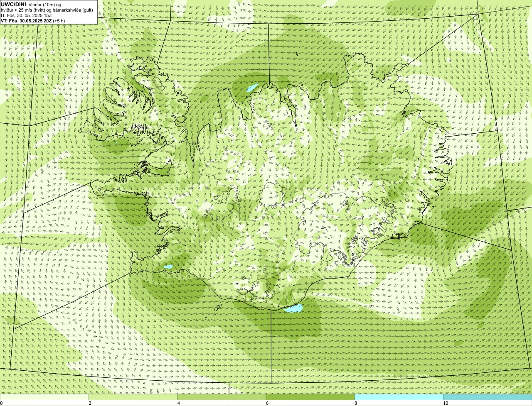The height and width of the screenshot is (406, 532).
Task: Select the 8–10 m/s light cyan swatch
Action: pos(399,397)
